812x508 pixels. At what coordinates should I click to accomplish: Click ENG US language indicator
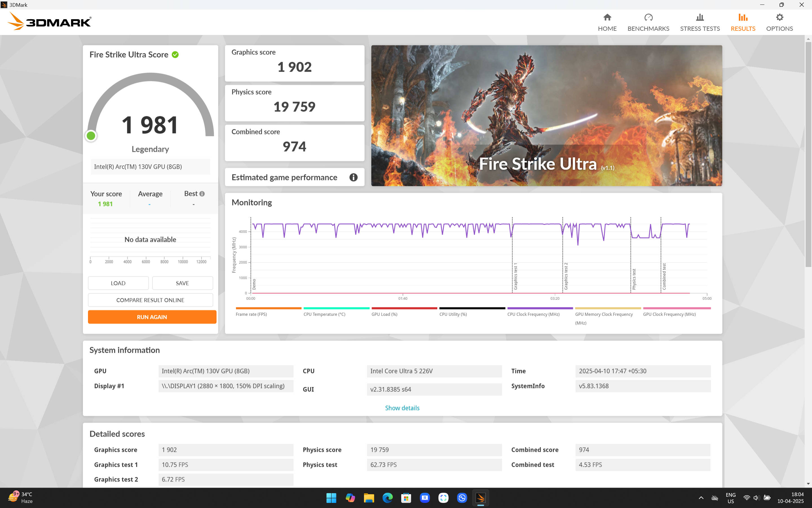coord(731,498)
